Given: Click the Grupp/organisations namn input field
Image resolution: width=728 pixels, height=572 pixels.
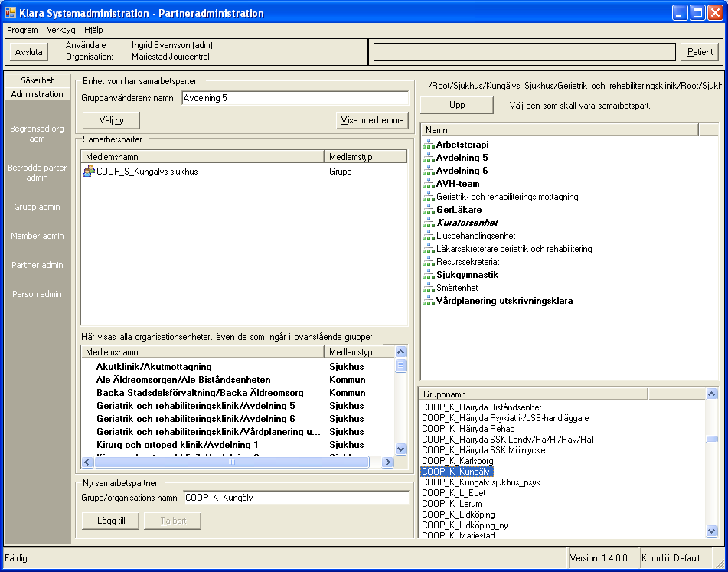Looking at the screenshot, I should coord(296,498).
